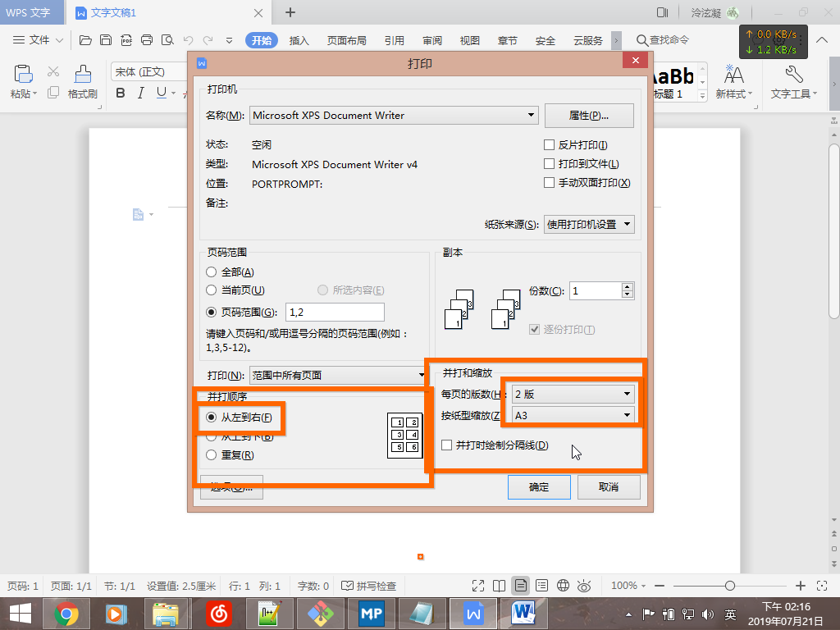The width and height of the screenshot is (840, 630).
Task: Select web layout globe icon in status bar
Action: [563, 586]
